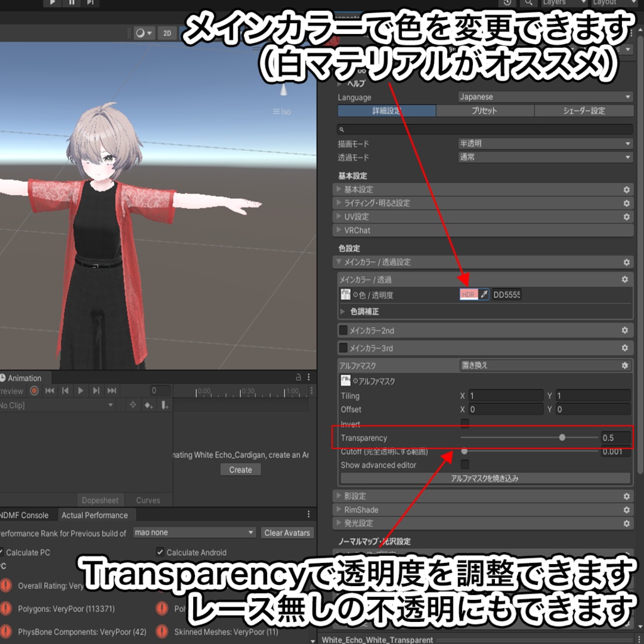This screenshot has width=644, height=644.
Task: Switch to 詳細設定 tab
Action: click(x=387, y=111)
